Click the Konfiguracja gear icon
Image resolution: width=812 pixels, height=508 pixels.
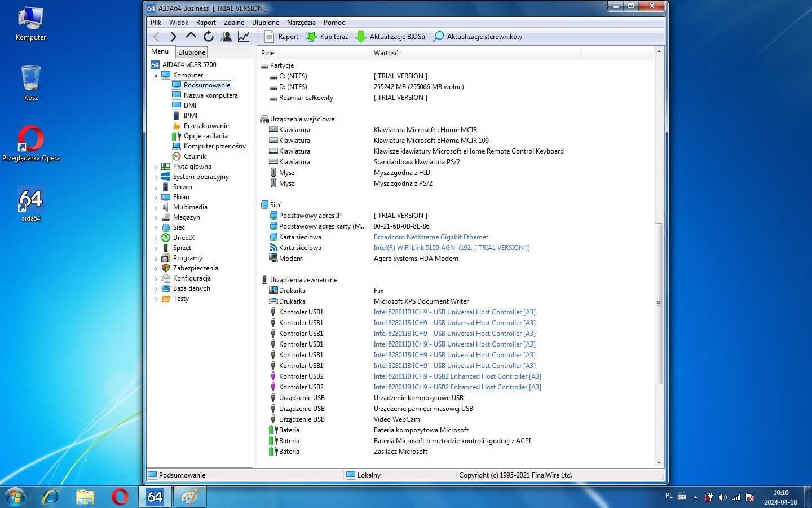166,278
